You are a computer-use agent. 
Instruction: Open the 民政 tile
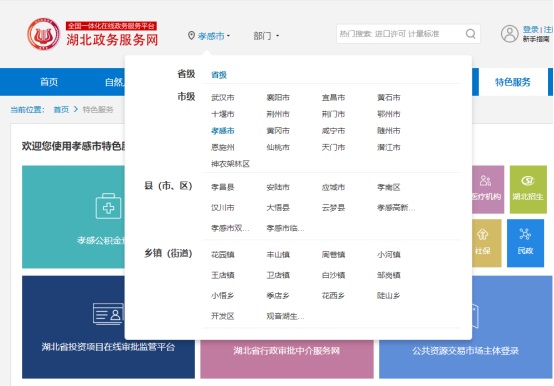pos(525,243)
